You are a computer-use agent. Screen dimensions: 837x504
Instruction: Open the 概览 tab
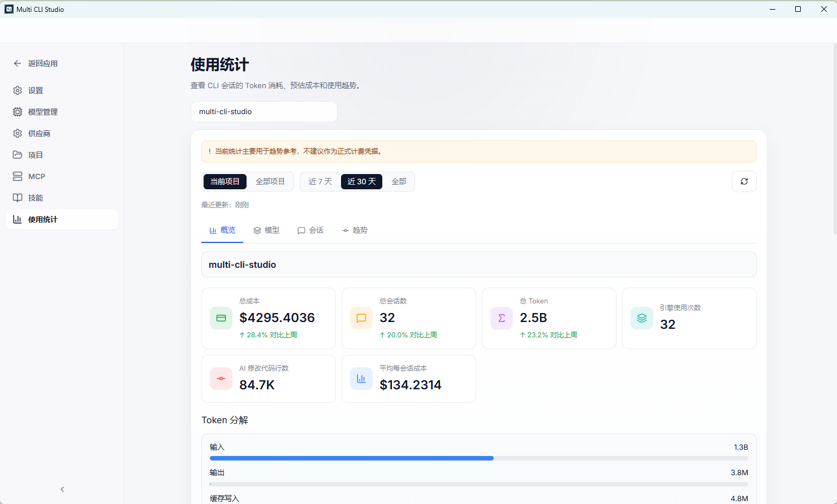tap(222, 230)
